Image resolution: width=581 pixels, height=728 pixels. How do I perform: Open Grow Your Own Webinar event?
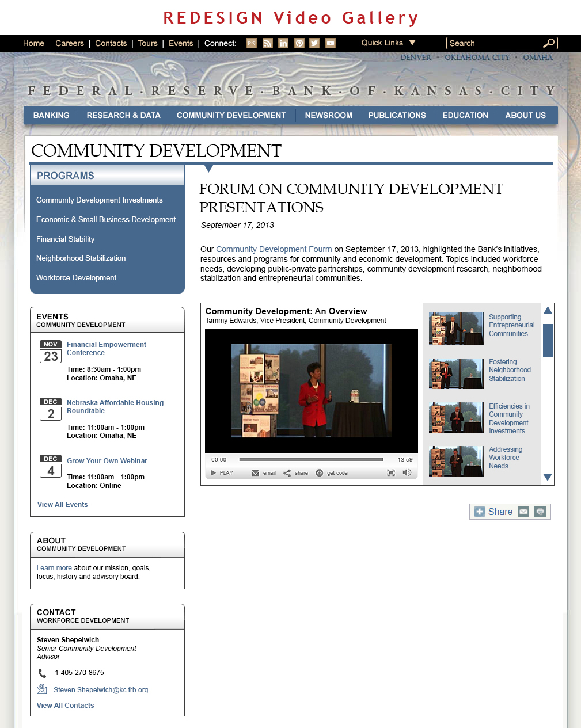point(107,461)
